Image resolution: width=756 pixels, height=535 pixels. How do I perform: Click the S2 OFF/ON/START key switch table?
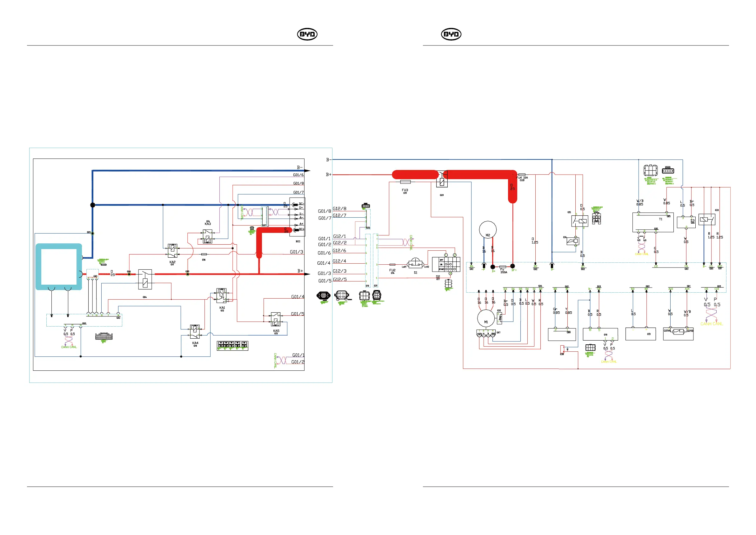tap(446, 264)
